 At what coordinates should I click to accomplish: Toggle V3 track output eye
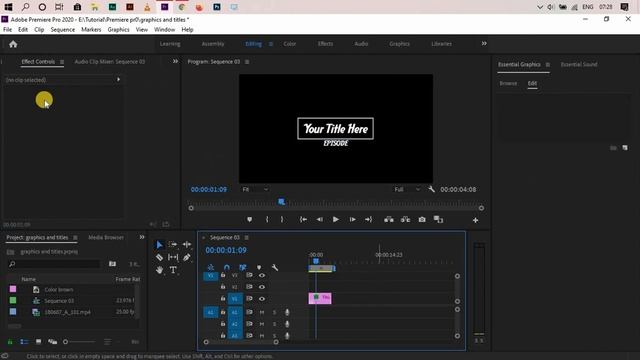262,276
